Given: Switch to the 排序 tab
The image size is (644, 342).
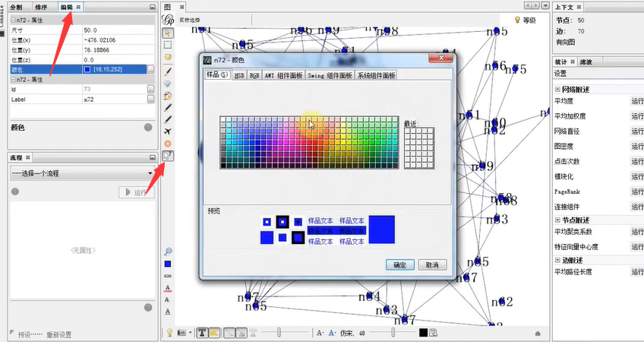Looking at the screenshot, I should click(41, 7).
